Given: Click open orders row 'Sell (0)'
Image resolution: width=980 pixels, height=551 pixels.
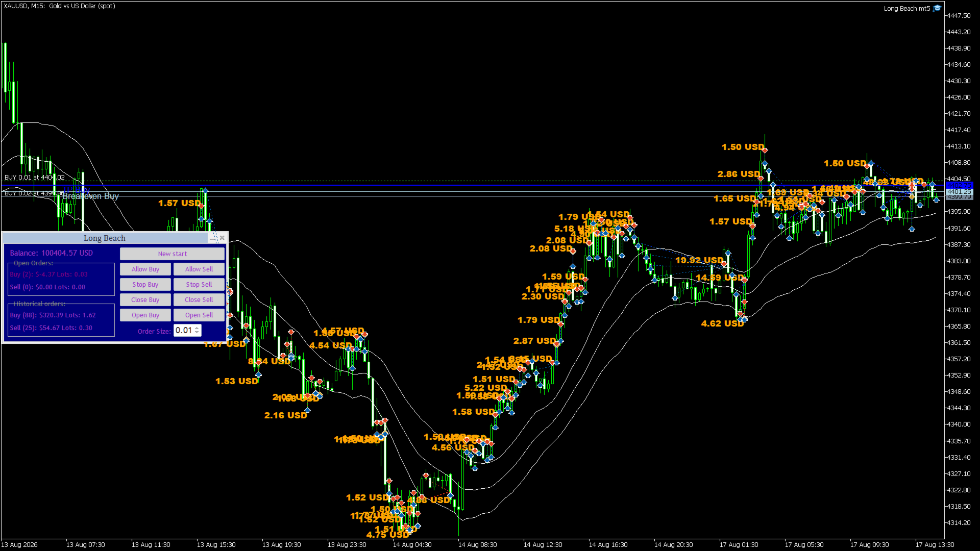Looking at the screenshot, I should [47, 287].
